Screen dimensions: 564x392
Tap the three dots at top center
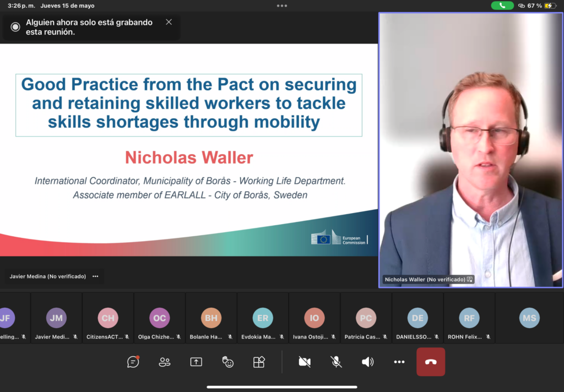coord(282,6)
